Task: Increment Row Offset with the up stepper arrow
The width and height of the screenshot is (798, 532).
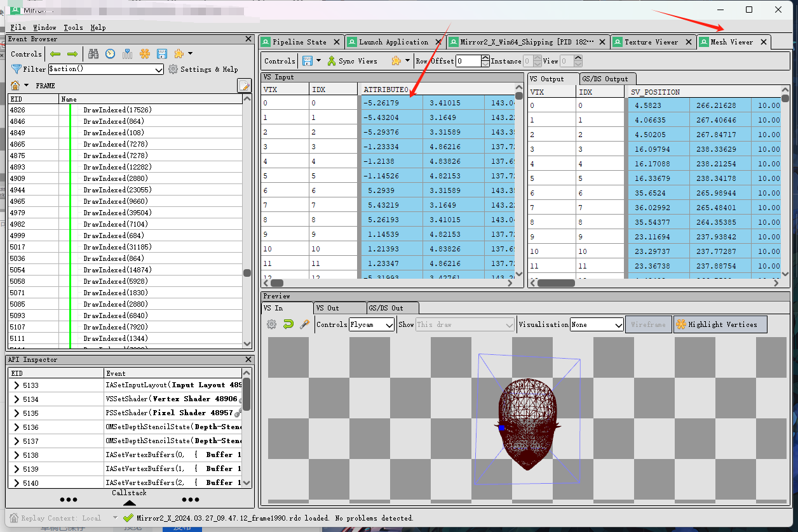Action: [485, 58]
